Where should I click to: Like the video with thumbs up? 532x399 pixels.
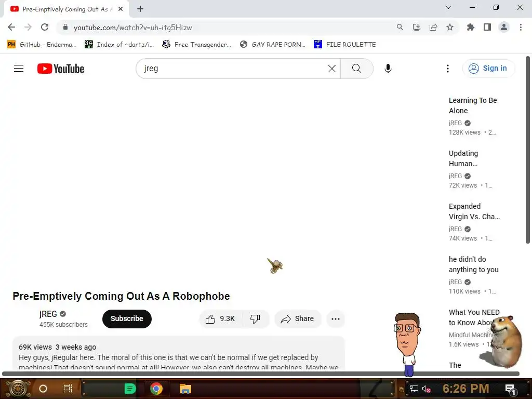tap(221, 319)
